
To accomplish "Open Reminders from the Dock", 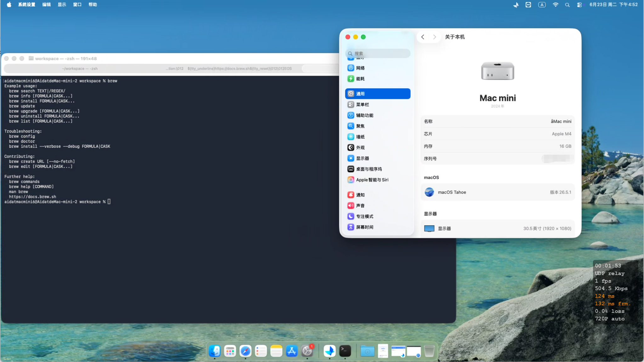I will click(x=261, y=351).
